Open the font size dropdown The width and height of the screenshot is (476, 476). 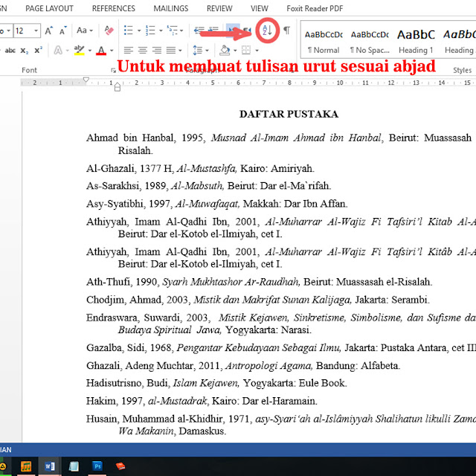pos(36,30)
